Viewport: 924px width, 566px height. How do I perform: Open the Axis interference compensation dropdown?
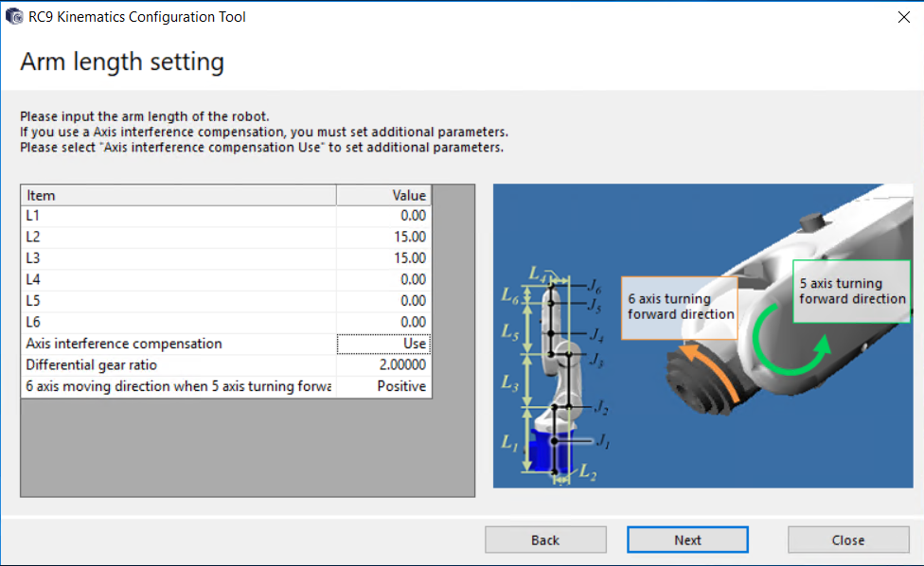tap(383, 344)
